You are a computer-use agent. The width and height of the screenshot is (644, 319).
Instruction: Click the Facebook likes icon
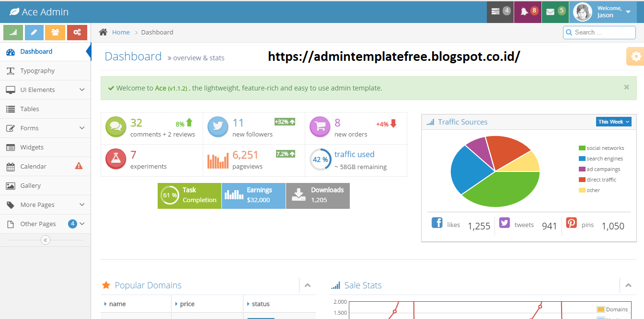click(x=437, y=223)
